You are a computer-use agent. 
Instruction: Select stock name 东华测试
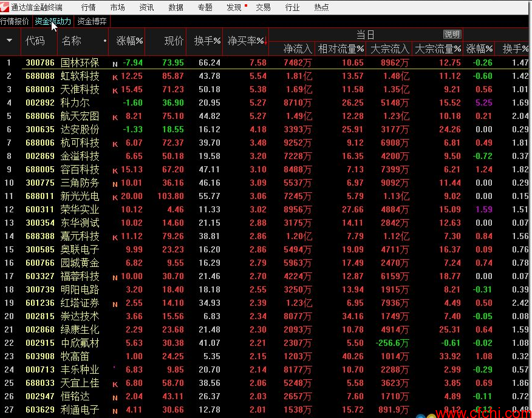[x=80, y=223]
